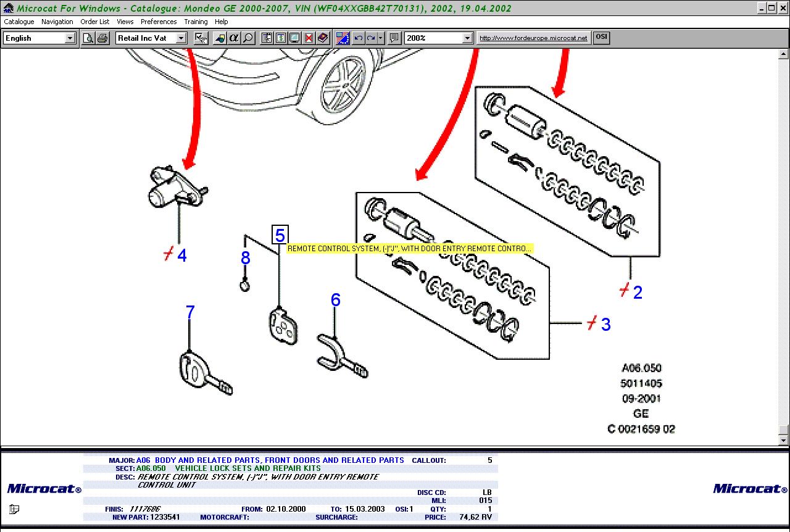790x532 pixels.
Task: Click the vertical scrollbar down arrow
Action: 784,441
